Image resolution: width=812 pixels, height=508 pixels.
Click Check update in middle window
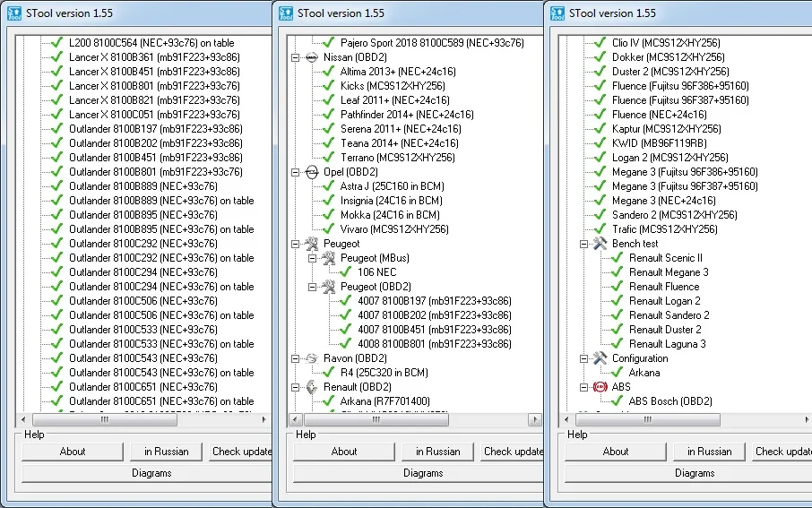[512, 452]
